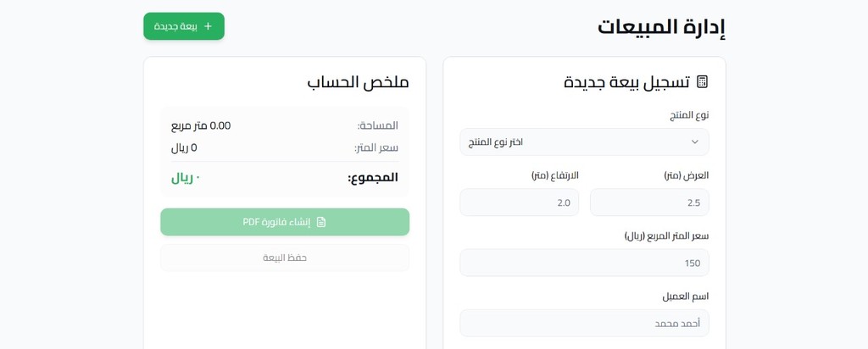Click the سعر المتر المربع (ريال) label

(666, 235)
